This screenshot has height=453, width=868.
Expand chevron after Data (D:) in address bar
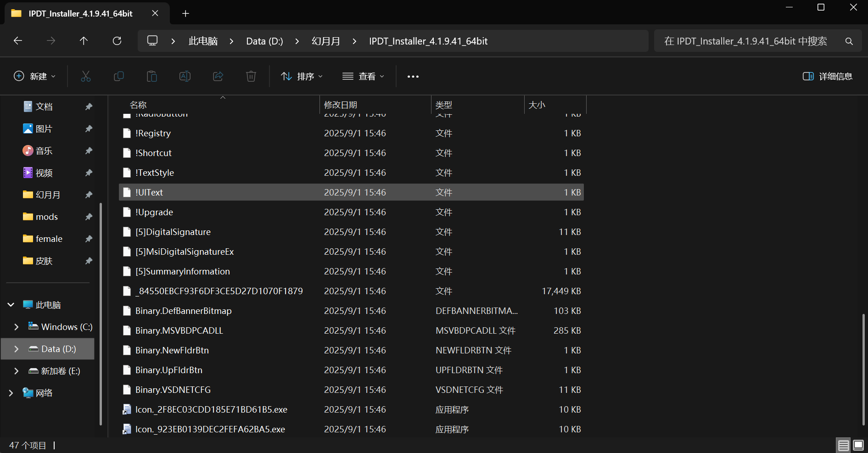coord(297,41)
